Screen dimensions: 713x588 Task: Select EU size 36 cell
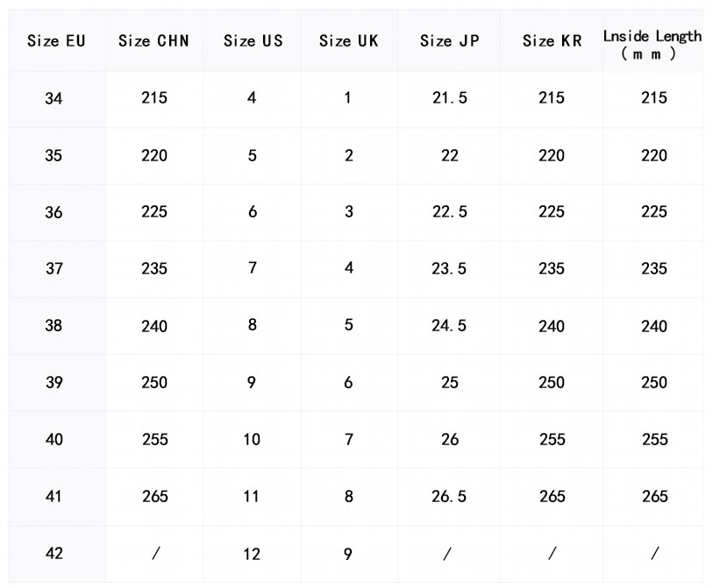point(54,213)
